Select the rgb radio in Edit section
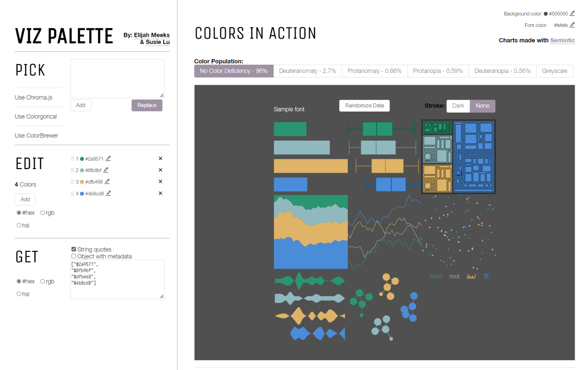588x370 pixels. (42, 213)
